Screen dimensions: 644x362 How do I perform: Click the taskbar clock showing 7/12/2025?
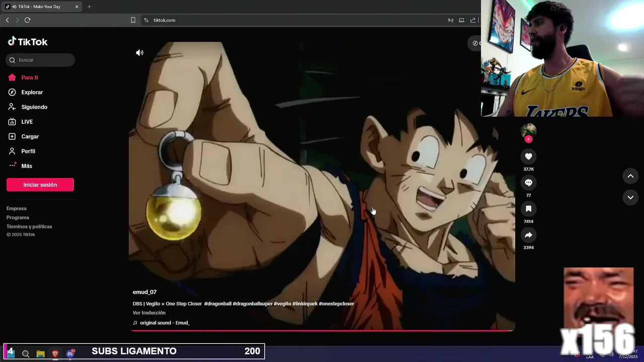628,354
